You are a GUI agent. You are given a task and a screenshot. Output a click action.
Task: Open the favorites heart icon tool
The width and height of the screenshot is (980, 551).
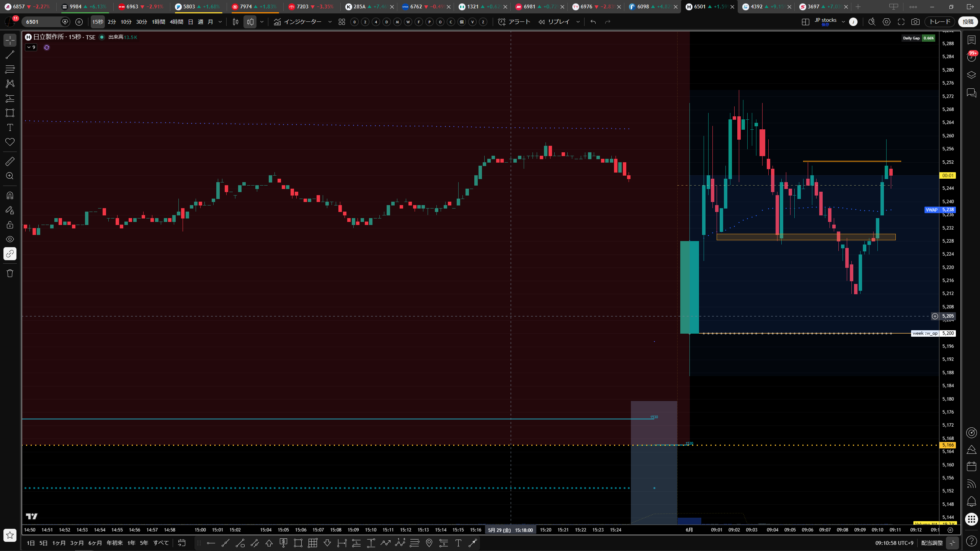pos(10,142)
